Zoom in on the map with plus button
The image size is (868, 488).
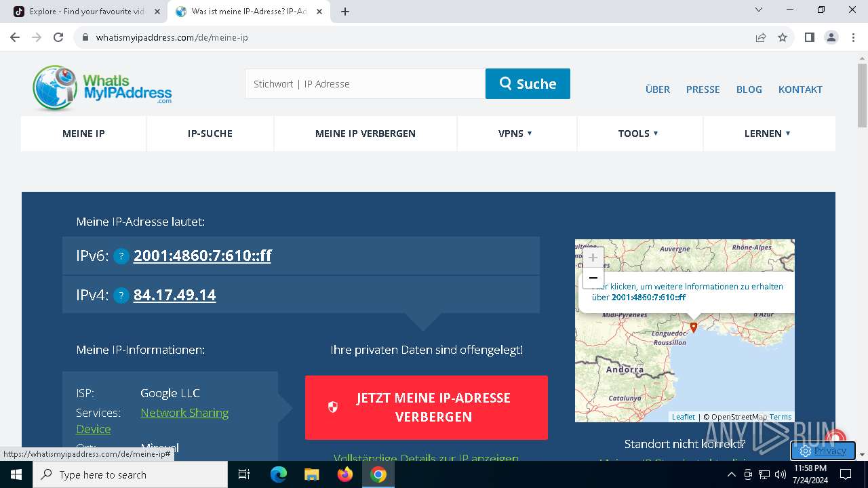[x=593, y=258]
